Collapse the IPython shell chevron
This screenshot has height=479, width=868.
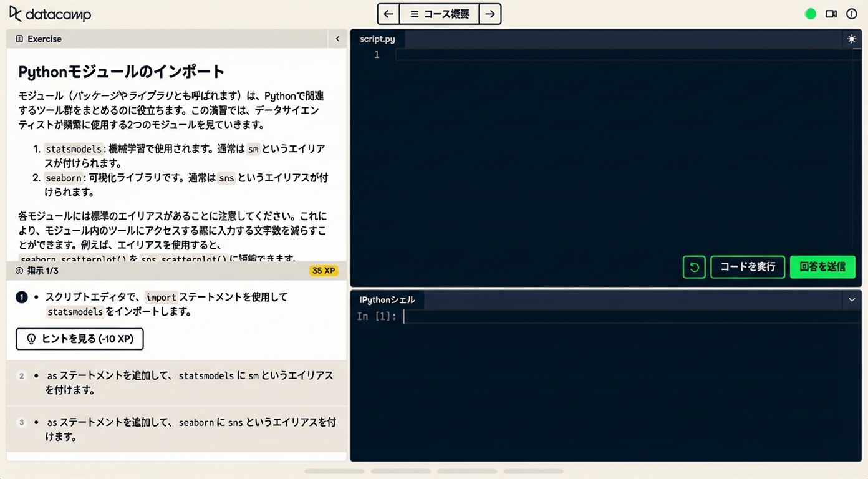click(x=852, y=300)
